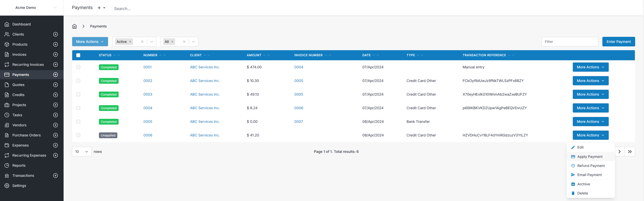Screen dimensions: 644x201
Task: Open the rows per page dropdown
Action: click(x=82, y=152)
